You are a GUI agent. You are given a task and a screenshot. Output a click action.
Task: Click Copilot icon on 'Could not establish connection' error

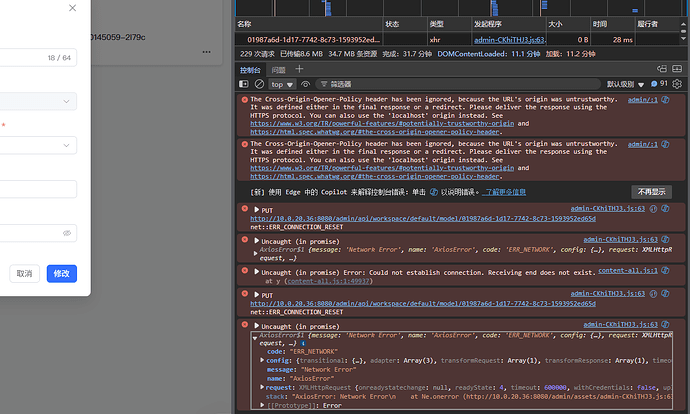[x=665, y=271]
